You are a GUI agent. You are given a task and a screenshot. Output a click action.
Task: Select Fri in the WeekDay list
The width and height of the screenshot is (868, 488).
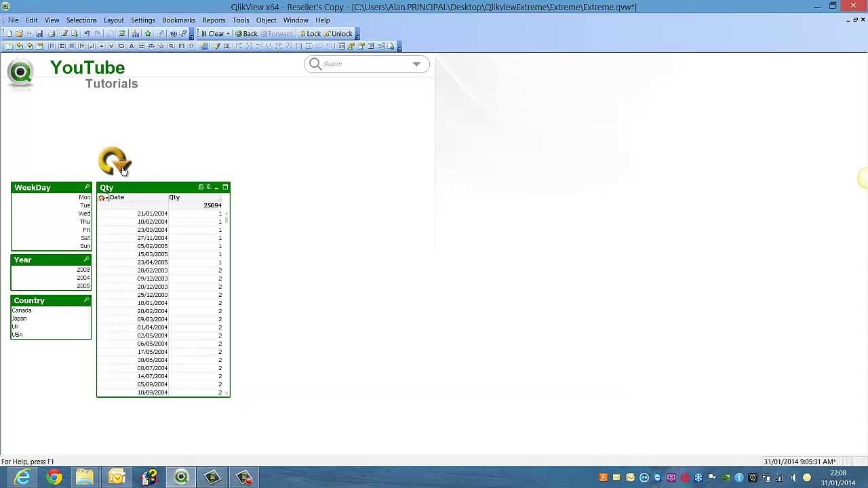click(x=51, y=230)
